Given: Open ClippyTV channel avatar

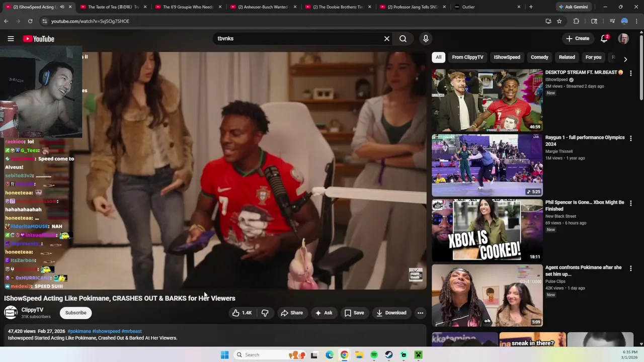Looking at the screenshot, I should [x=11, y=313].
